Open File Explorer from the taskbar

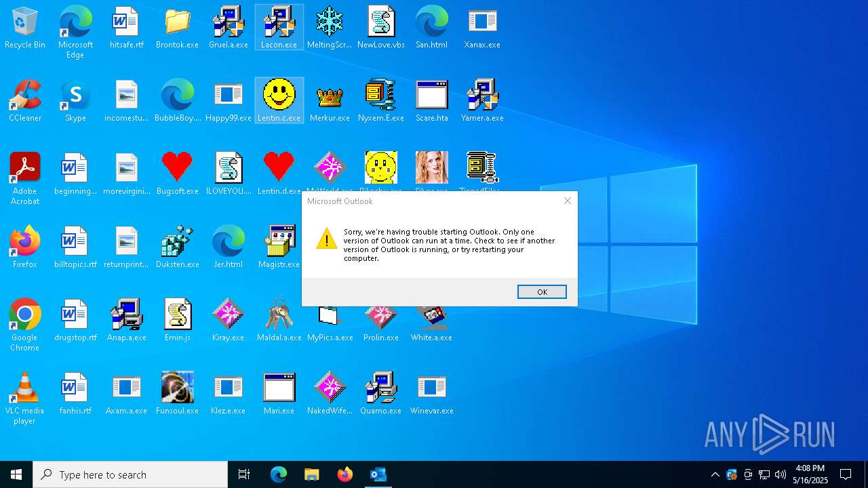point(311,474)
